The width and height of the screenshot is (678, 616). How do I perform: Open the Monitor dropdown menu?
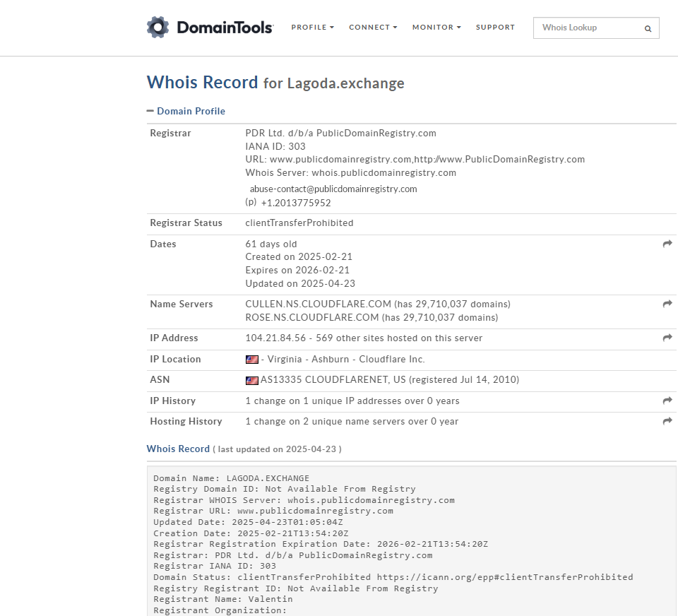[x=436, y=28]
